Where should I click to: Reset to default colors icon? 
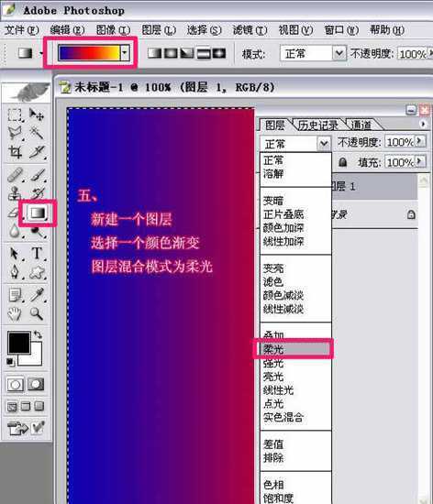11,362
